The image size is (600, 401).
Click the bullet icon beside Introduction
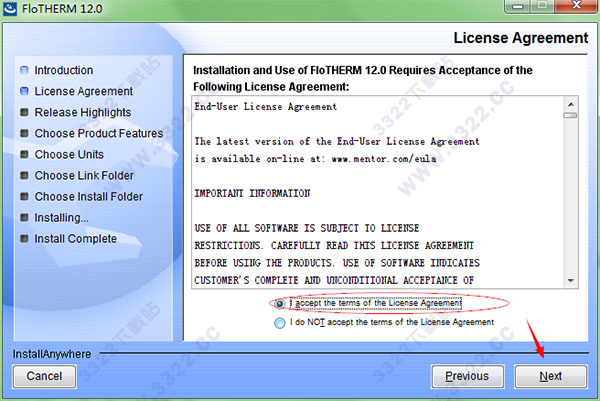tap(24, 70)
